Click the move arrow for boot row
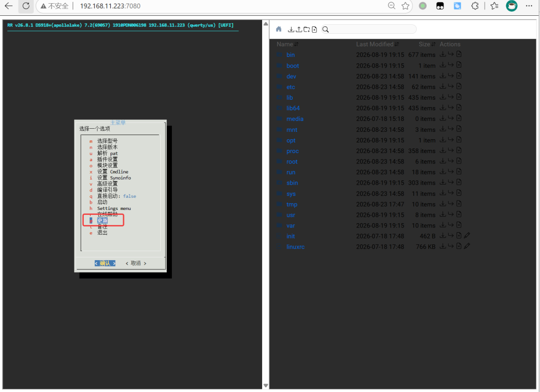The height and width of the screenshot is (392, 540). (451, 65)
